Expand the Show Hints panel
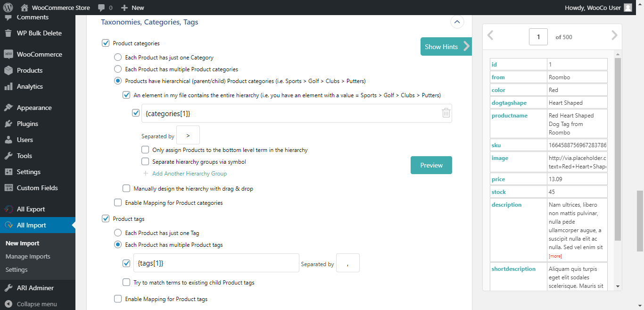Viewport: 644px width, 310px height. click(446, 46)
